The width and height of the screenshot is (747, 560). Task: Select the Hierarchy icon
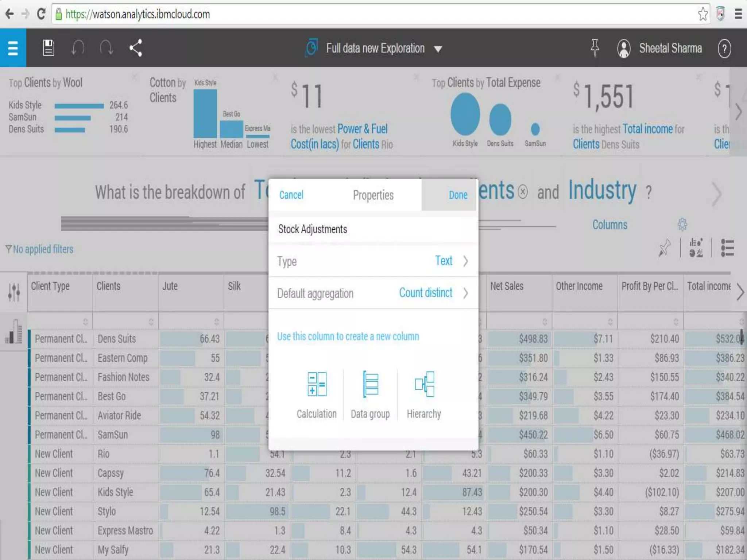click(424, 384)
